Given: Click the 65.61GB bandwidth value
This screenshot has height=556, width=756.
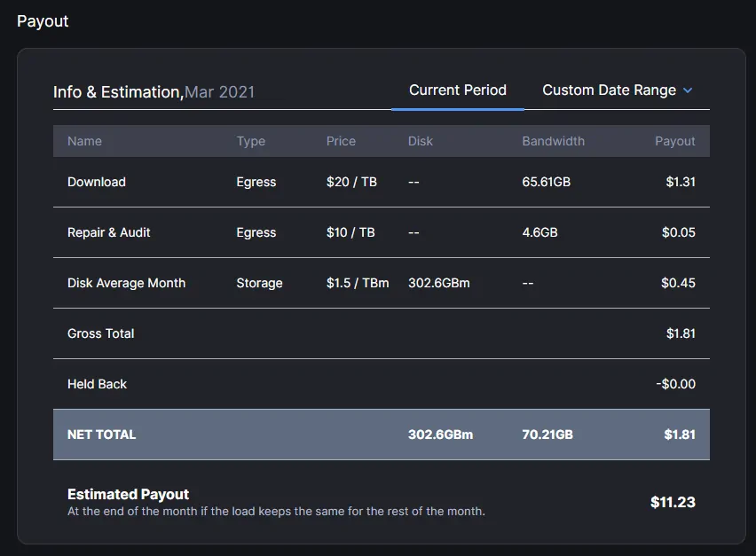Looking at the screenshot, I should point(547,182).
